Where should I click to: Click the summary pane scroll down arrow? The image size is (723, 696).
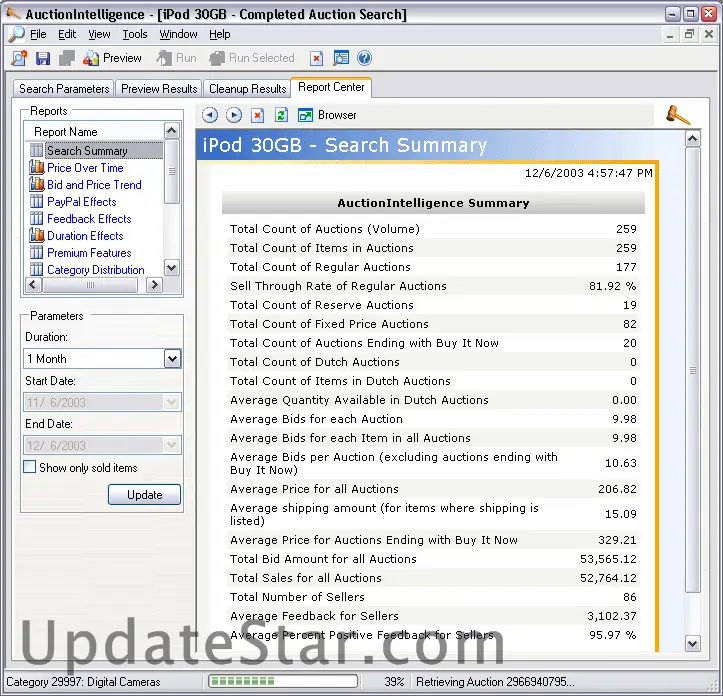(693, 643)
